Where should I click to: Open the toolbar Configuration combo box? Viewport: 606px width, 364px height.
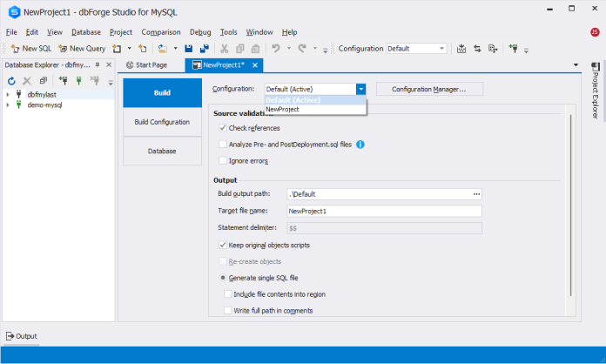(x=416, y=49)
